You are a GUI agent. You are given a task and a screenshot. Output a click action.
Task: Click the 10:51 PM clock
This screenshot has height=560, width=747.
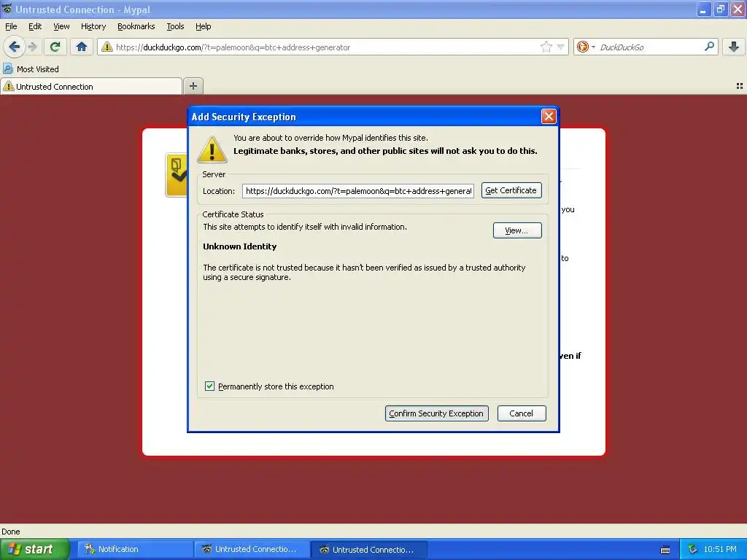pyautogui.click(x=720, y=550)
